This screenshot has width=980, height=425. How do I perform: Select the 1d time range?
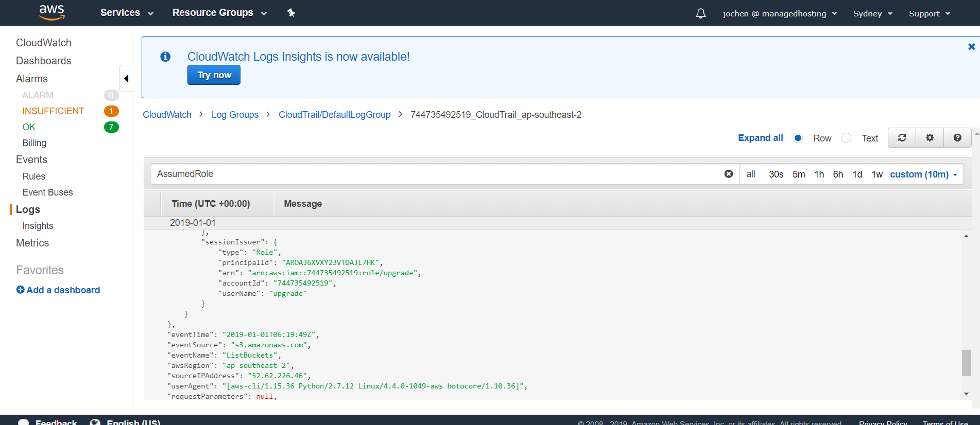tap(857, 174)
